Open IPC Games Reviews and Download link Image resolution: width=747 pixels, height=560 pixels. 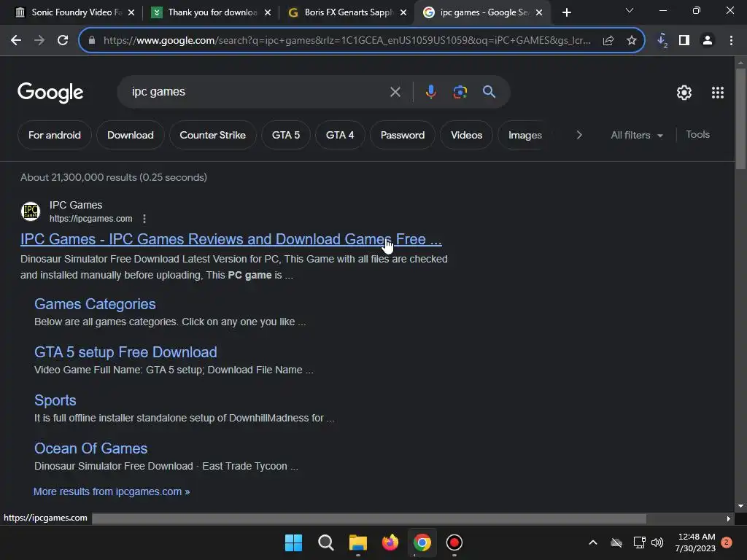pos(231,239)
